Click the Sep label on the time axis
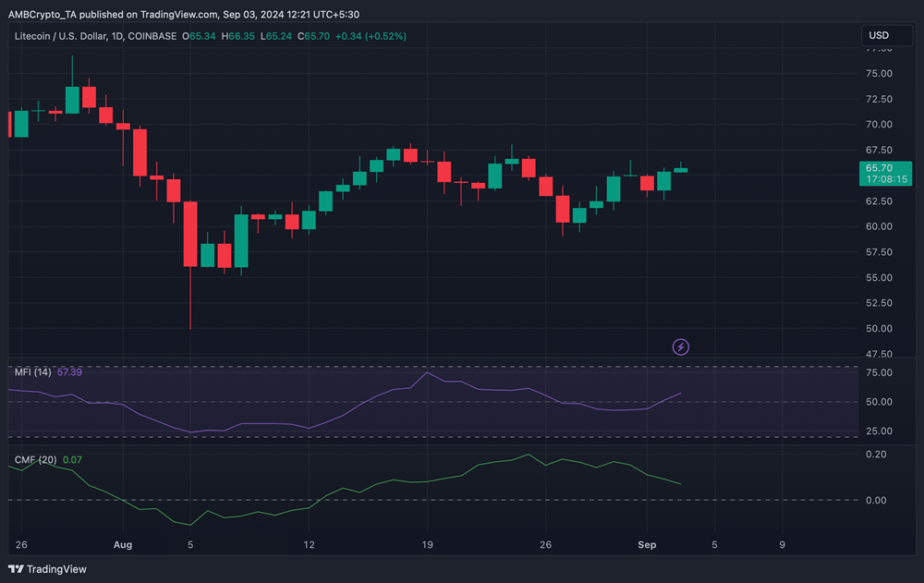The height and width of the screenshot is (583, 924). click(647, 545)
